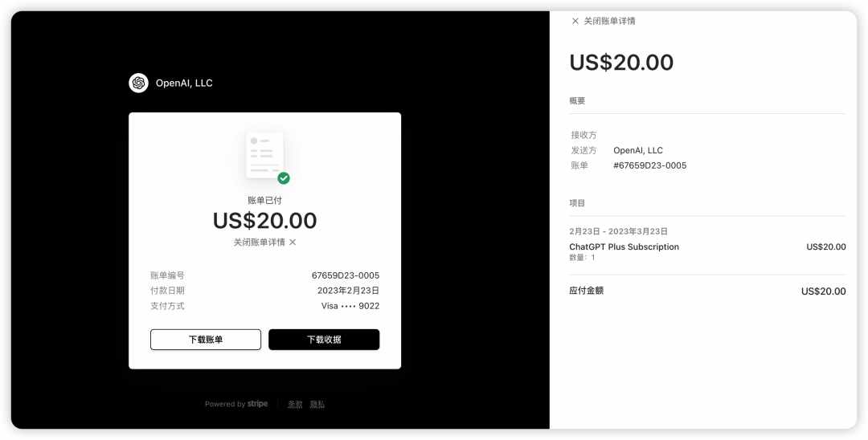The image size is (868, 440).
Task: Click OpenAI, LLC merchant name header
Action: (184, 83)
